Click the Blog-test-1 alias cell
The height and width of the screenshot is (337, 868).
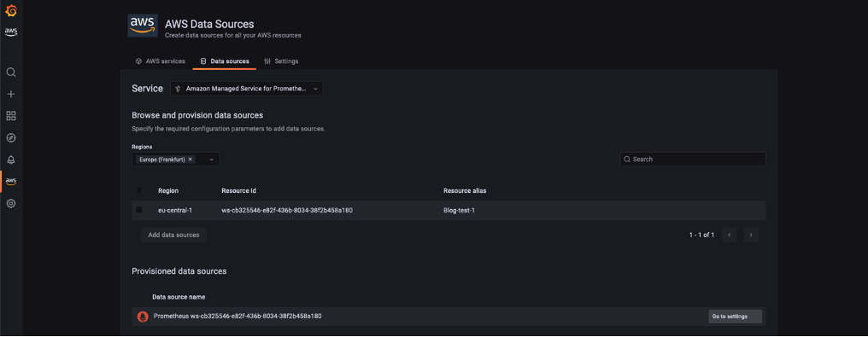(x=459, y=210)
